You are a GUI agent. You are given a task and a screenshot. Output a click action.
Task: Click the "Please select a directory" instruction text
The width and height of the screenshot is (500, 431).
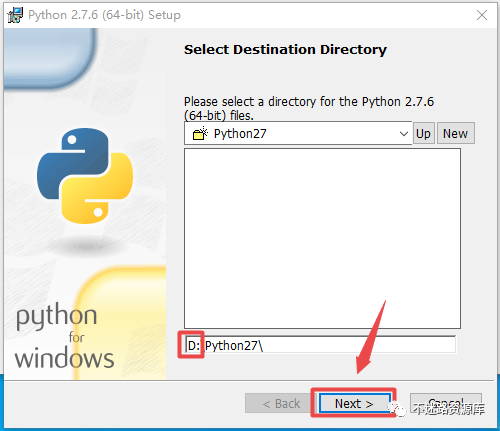(x=309, y=108)
